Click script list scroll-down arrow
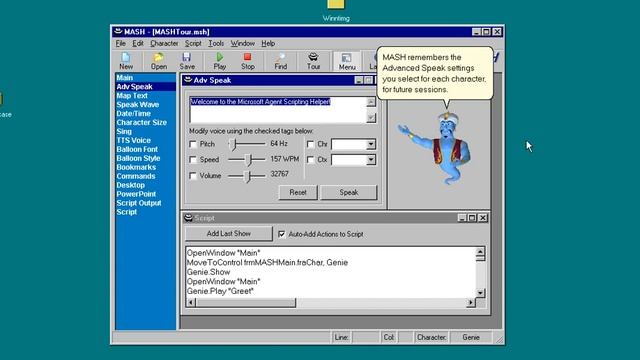This screenshot has width=640, height=360. coord(480,293)
